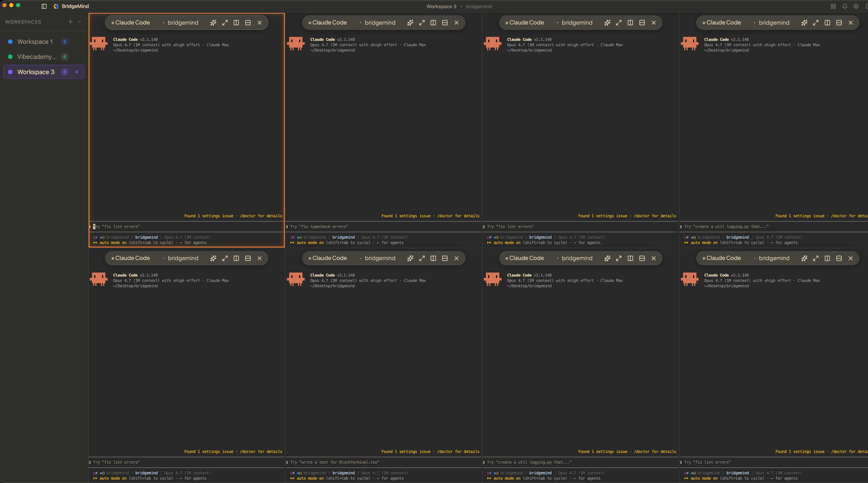Split the orange-focused pane into rows
Screen dimensions: 868x483
point(248,23)
